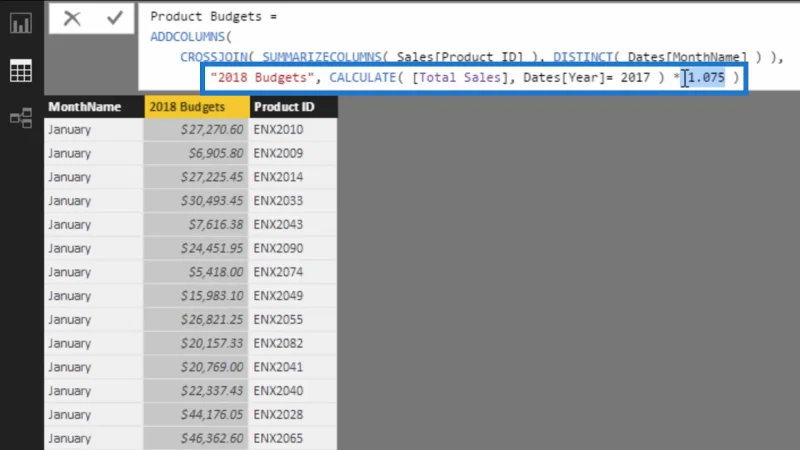This screenshot has height=450, width=800.
Task: Select the ENX2049 product cell
Action: (x=293, y=295)
